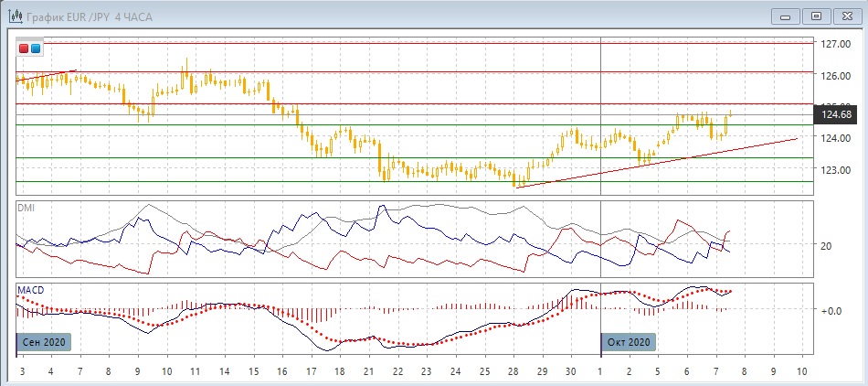Screen dimensions: 868x386
Task: Click date 14 on the time axis
Action: 224,370
